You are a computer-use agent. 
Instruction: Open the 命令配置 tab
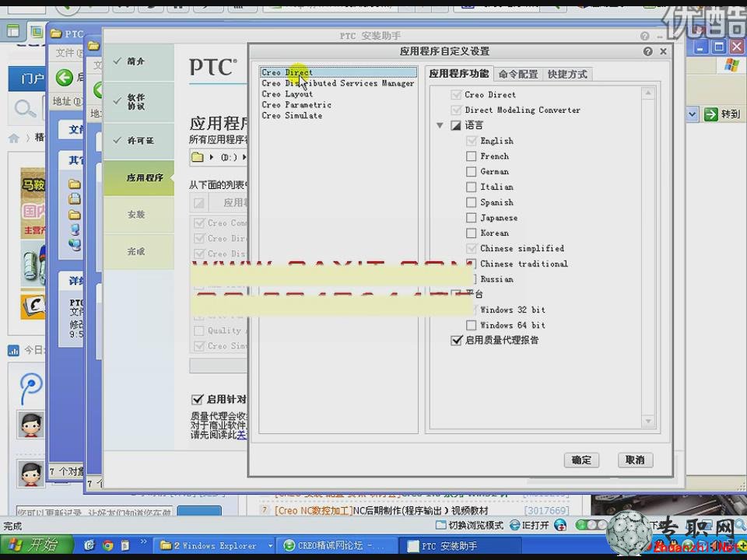(x=518, y=75)
